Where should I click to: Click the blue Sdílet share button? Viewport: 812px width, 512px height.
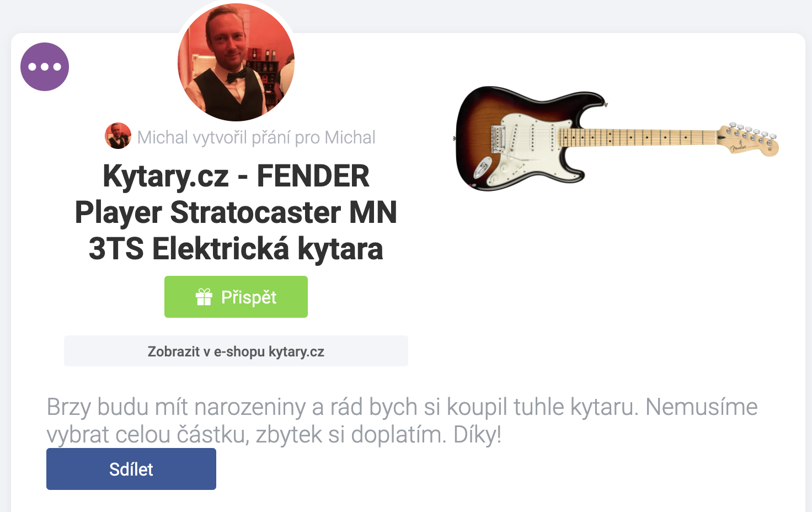[131, 469]
